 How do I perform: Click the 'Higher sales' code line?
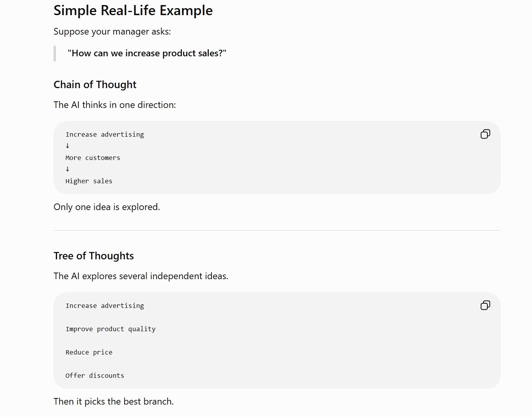pos(89,181)
